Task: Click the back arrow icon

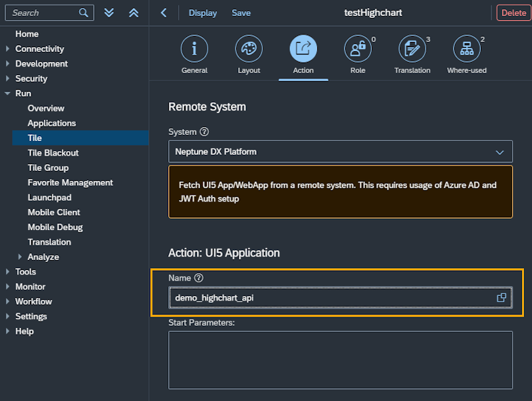Action: click(164, 13)
